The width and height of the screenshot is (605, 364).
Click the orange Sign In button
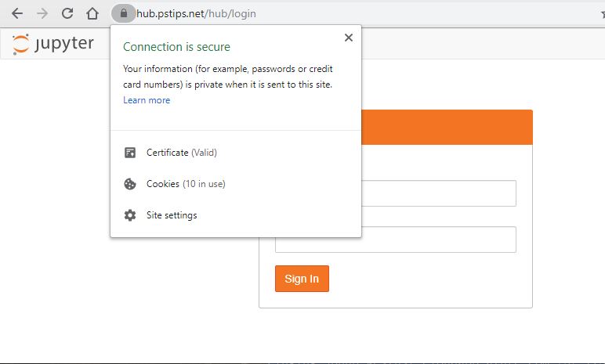point(302,279)
